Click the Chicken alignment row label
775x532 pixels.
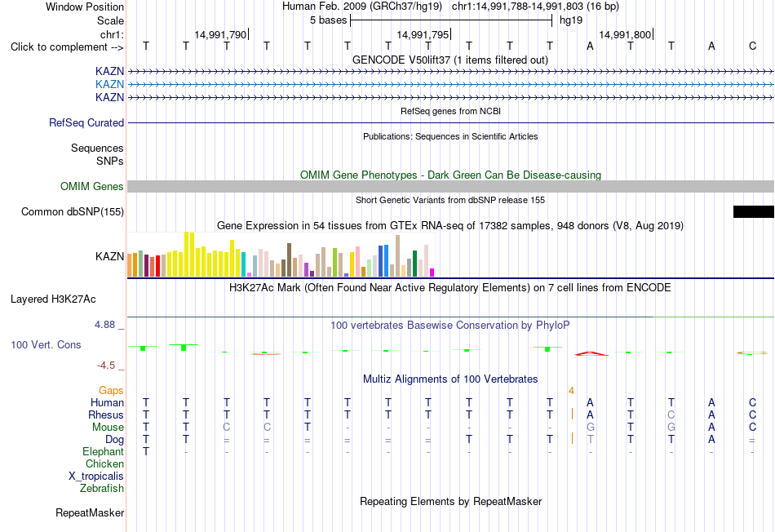tap(104, 463)
